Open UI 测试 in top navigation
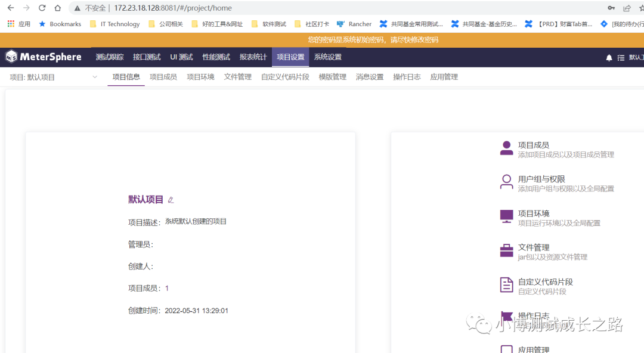Viewport: 644px width, 353px height. (x=181, y=57)
